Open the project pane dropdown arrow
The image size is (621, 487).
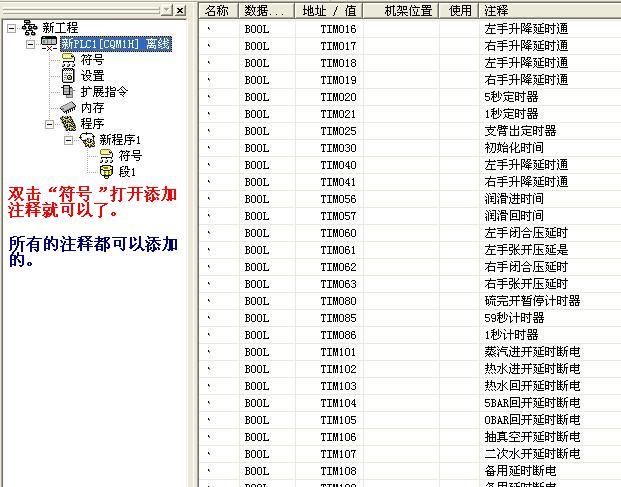pyautogui.click(x=166, y=10)
